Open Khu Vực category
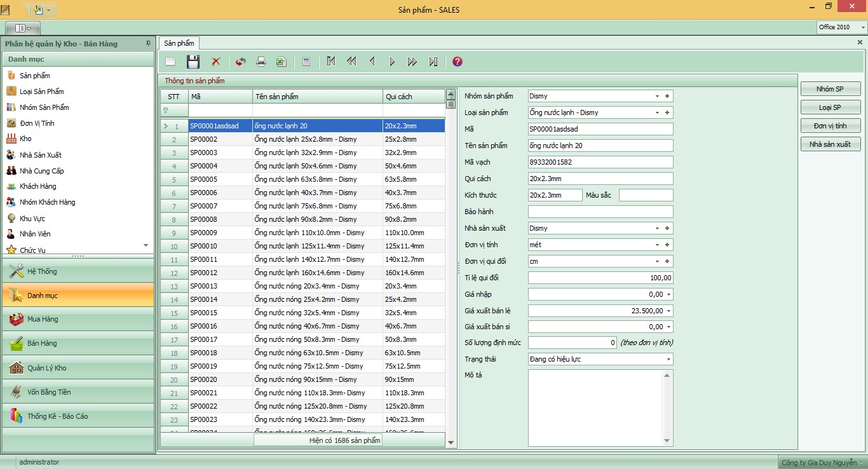868x469 pixels. pos(32,219)
